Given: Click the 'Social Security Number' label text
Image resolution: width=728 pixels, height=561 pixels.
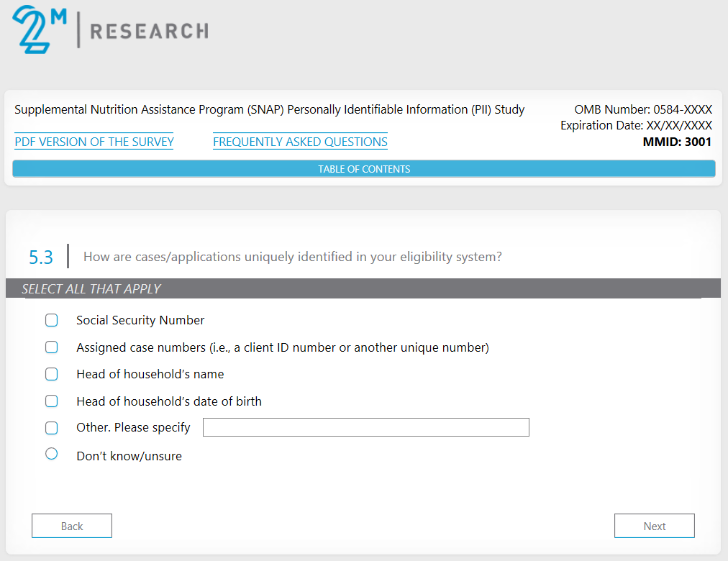Looking at the screenshot, I should 140,320.
